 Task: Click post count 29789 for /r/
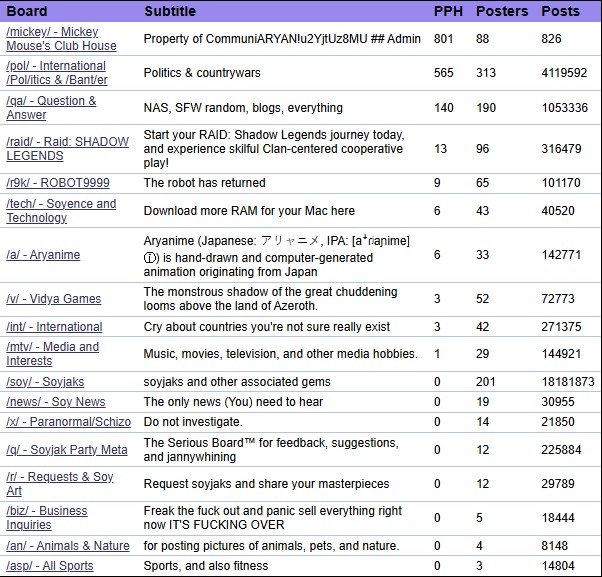tap(558, 483)
